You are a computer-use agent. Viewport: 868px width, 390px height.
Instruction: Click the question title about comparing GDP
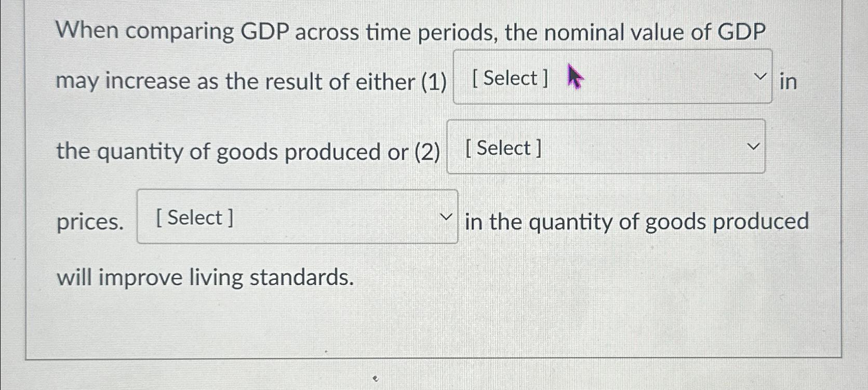pos(410,32)
